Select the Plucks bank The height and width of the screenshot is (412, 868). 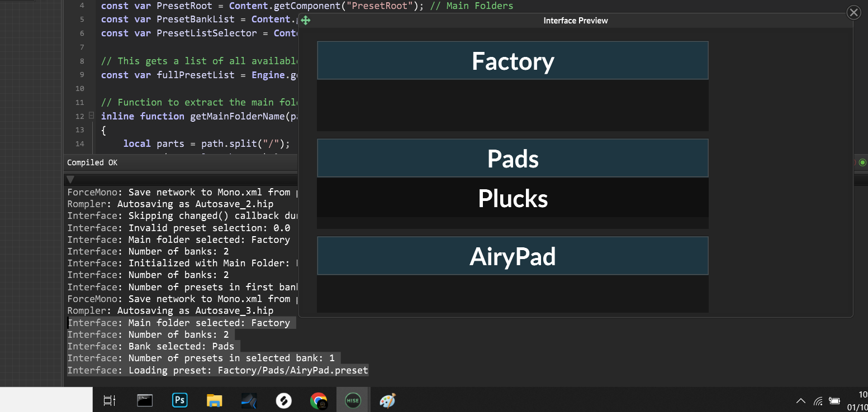point(513,198)
